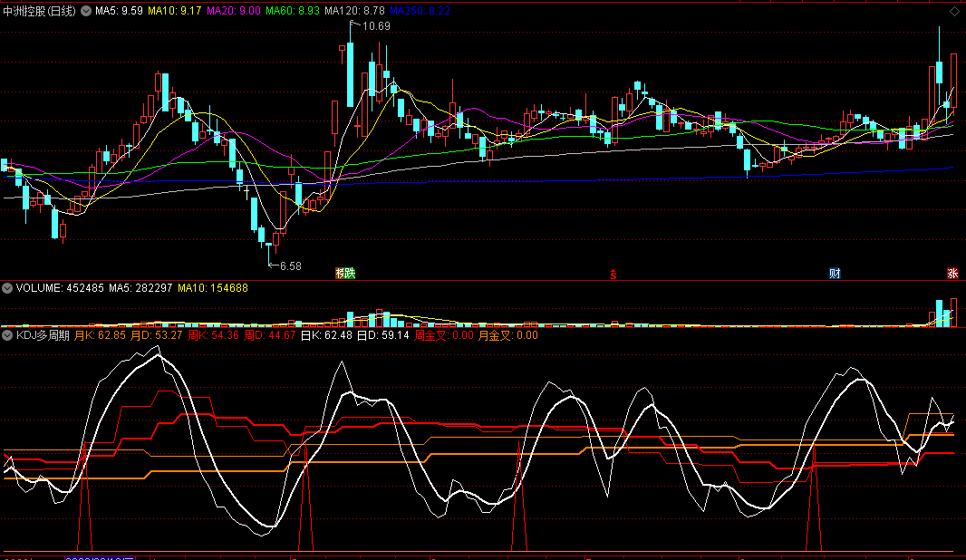Click the volume MA10: 154688 label
966x560 pixels.
213,287
